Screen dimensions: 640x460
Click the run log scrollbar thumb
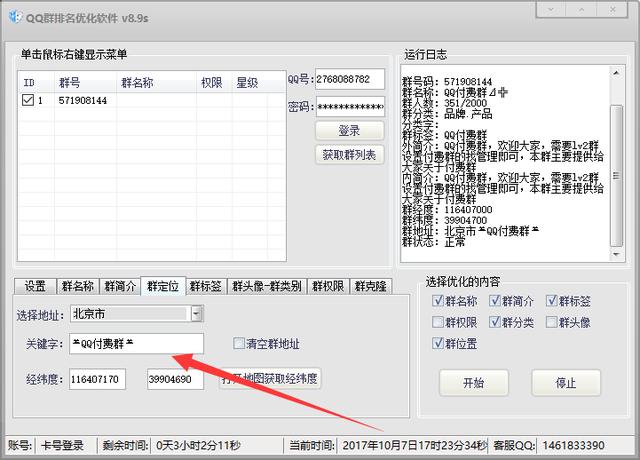616,176
